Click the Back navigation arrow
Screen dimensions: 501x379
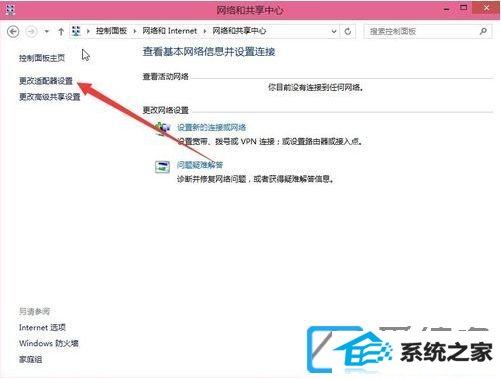(13, 32)
